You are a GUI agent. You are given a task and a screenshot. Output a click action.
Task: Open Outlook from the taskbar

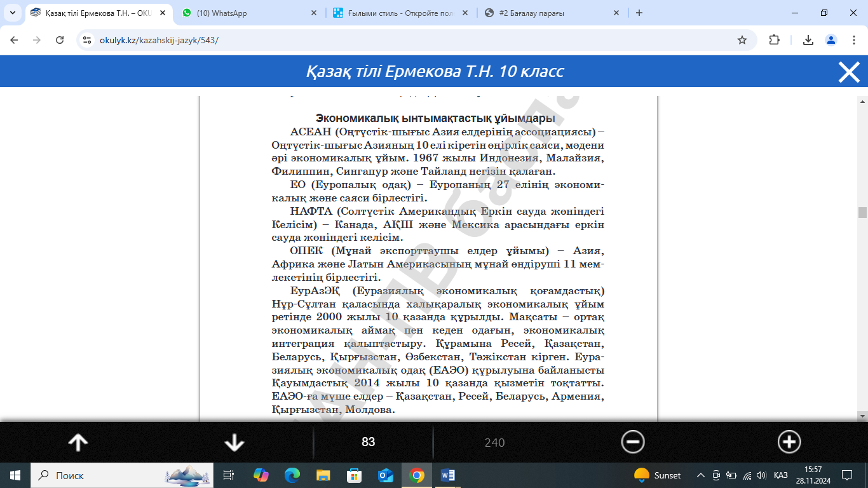[386, 475]
